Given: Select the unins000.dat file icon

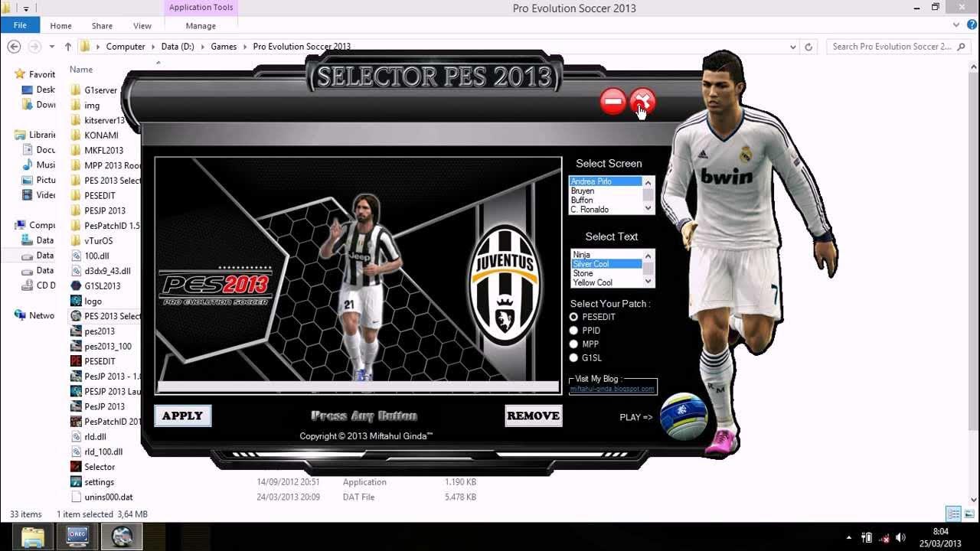Looking at the screenshot, I should (76, 497).
